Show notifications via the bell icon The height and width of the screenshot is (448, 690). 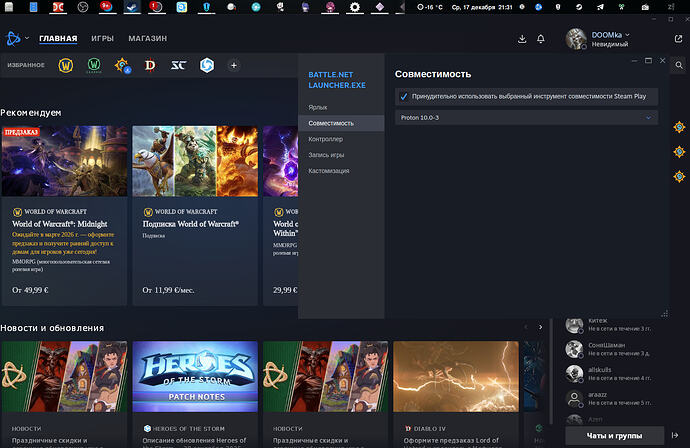541,39
